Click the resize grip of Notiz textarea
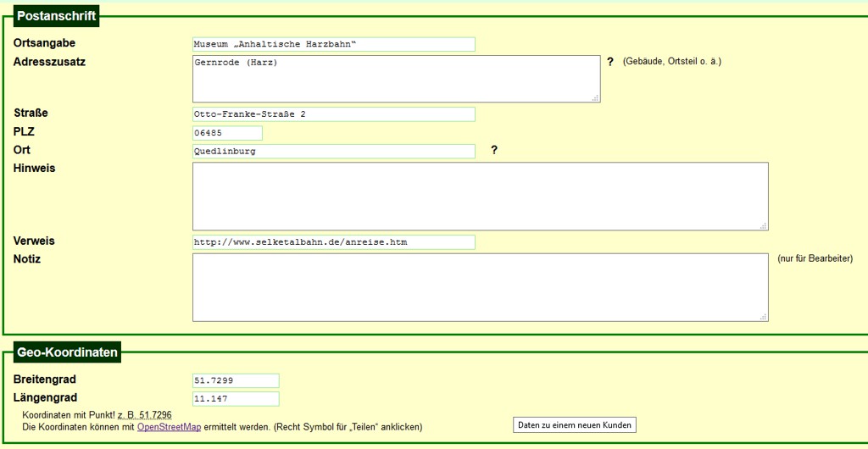 [x=764, y=317]
